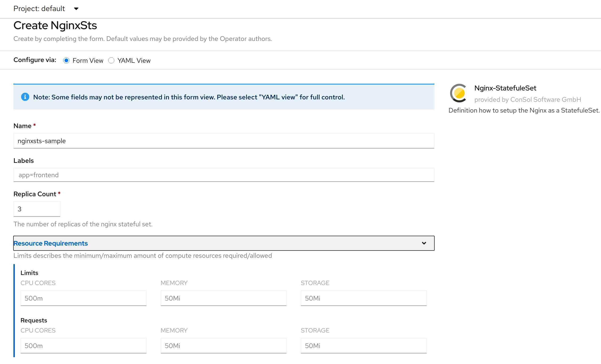Open the Project: default dropdown

click(39, 9)
